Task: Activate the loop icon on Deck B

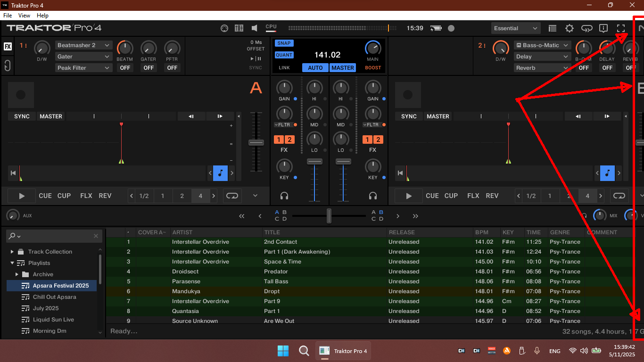Action: [619, 196]
